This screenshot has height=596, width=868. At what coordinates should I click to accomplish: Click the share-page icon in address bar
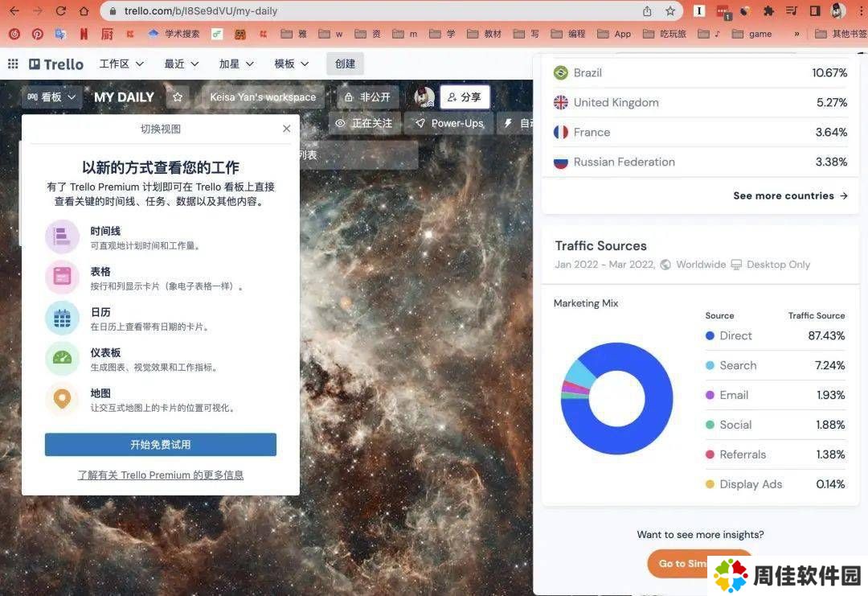coord(646,11)
